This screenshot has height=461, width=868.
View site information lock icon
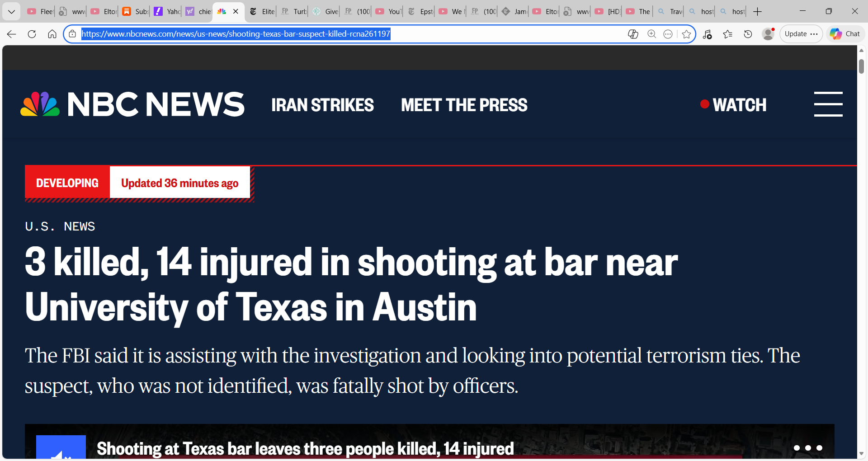tap(72, 34)
